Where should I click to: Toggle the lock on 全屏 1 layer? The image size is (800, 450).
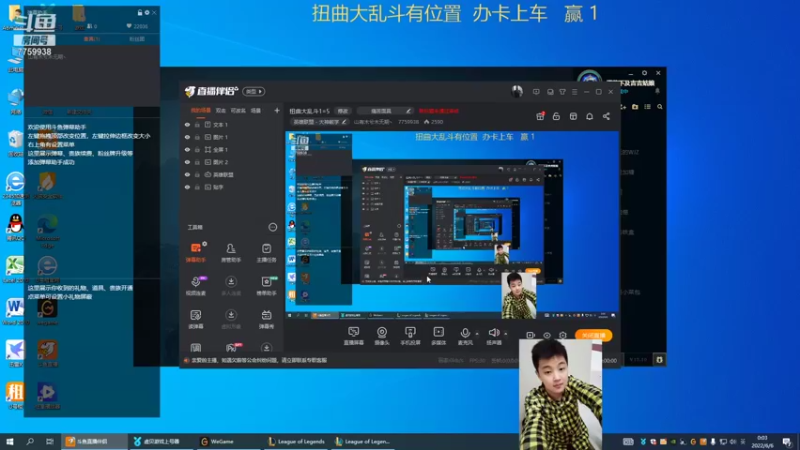(x=197, y=149)
